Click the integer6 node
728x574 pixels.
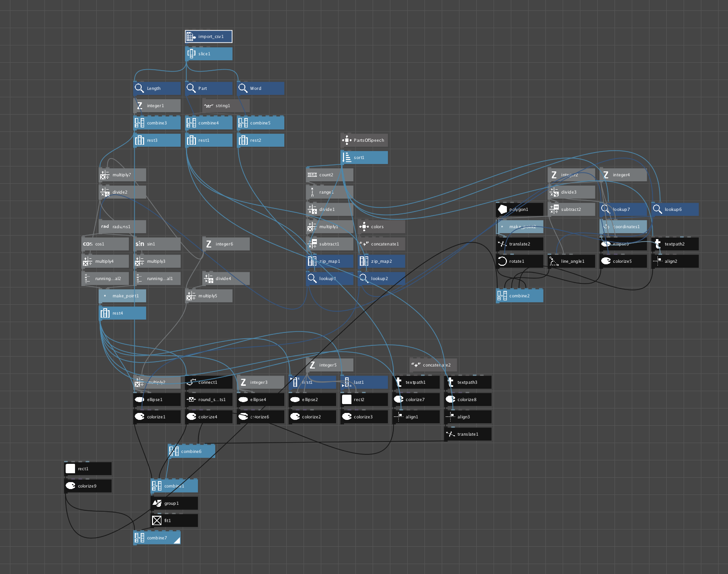[x=226, y=244]
